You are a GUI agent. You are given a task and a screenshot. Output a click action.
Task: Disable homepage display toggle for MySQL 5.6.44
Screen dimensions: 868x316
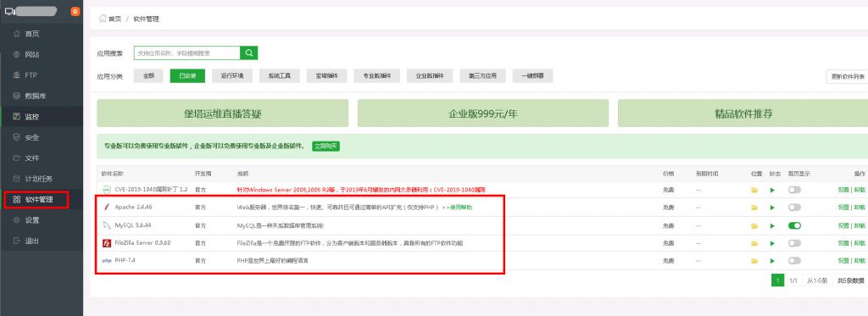[794, 226]
